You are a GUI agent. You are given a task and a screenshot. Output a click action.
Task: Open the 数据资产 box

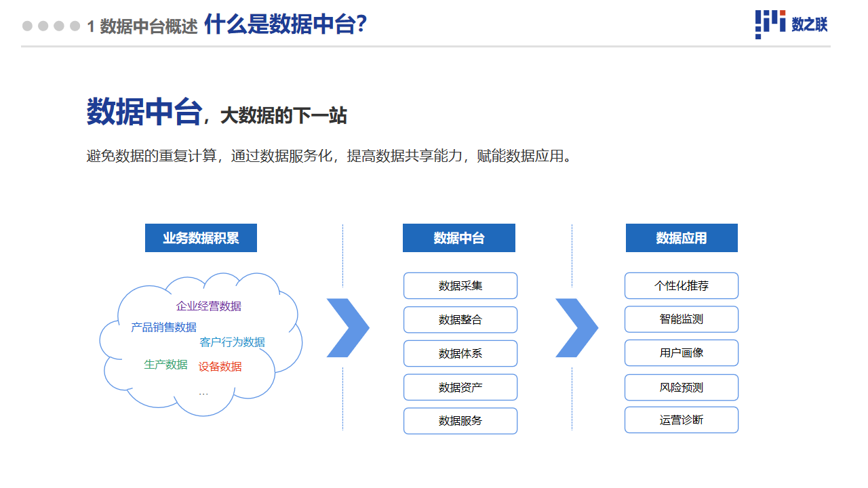click(x=460, y=387)
